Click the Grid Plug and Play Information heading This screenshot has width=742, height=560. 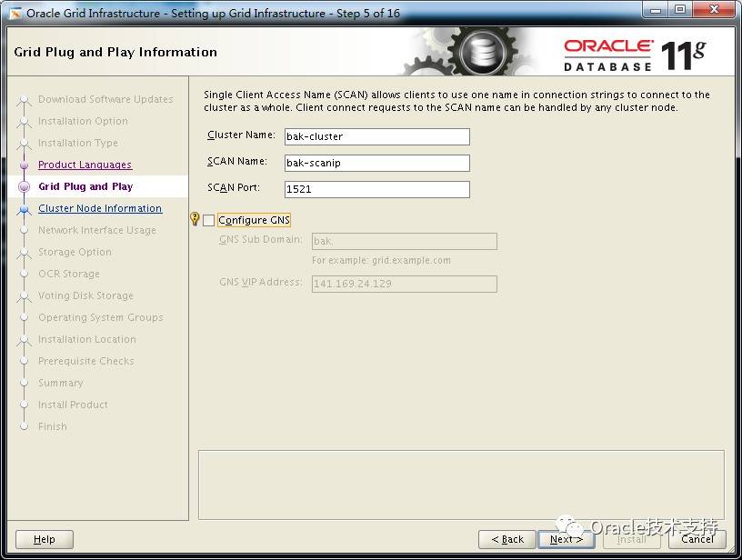pos(115,52)
